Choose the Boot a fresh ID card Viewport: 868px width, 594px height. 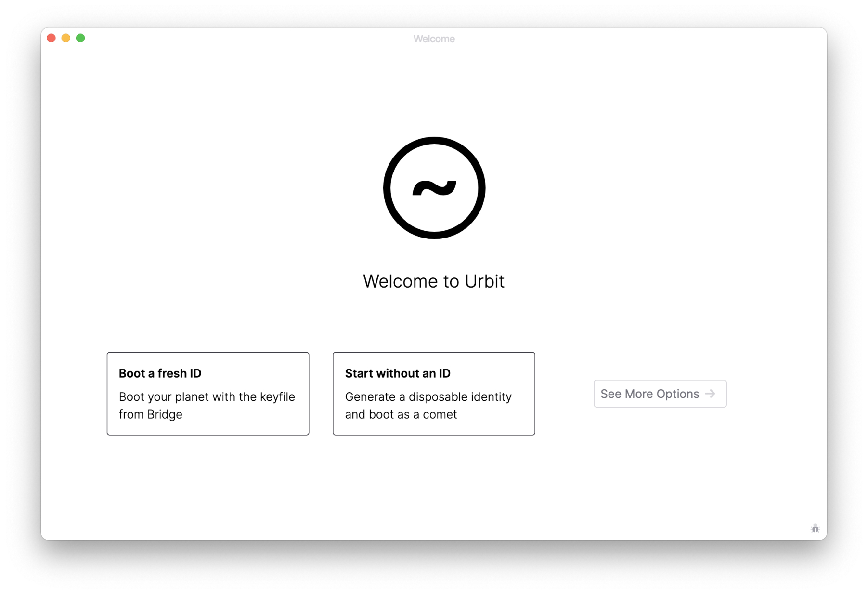coord(208,394)
